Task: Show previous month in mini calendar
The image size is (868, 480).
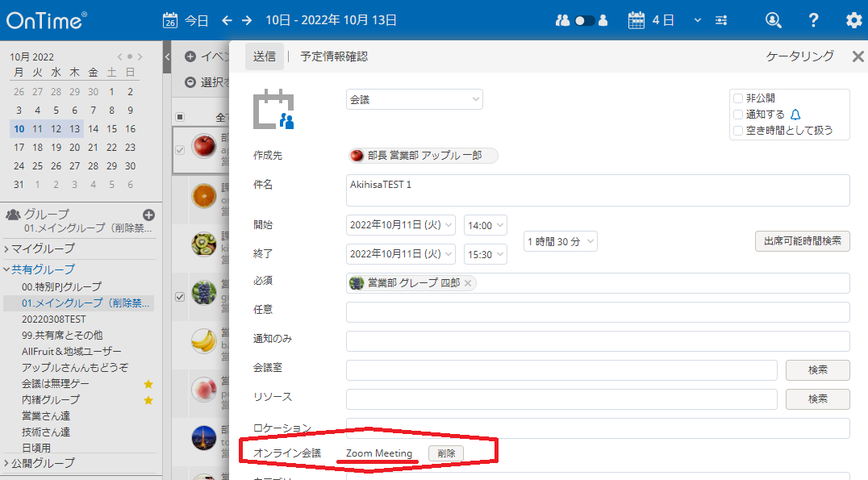Action: tap(119, 56)
